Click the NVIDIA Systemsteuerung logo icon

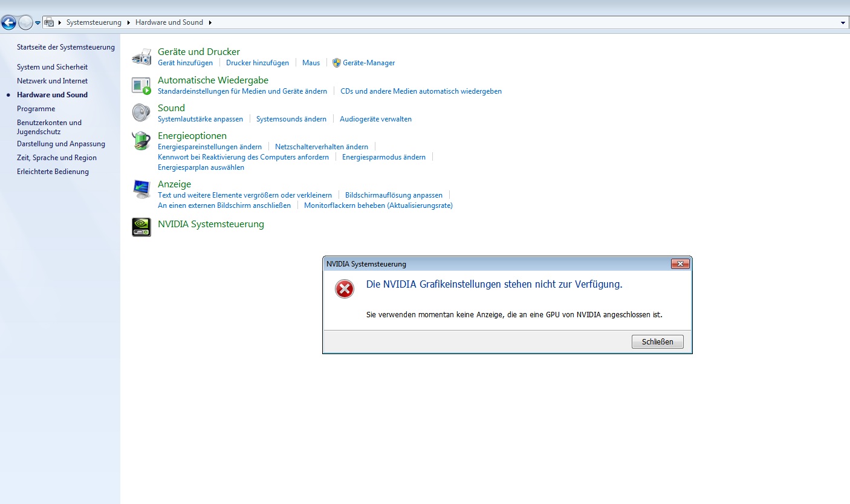tap(141, 227)
